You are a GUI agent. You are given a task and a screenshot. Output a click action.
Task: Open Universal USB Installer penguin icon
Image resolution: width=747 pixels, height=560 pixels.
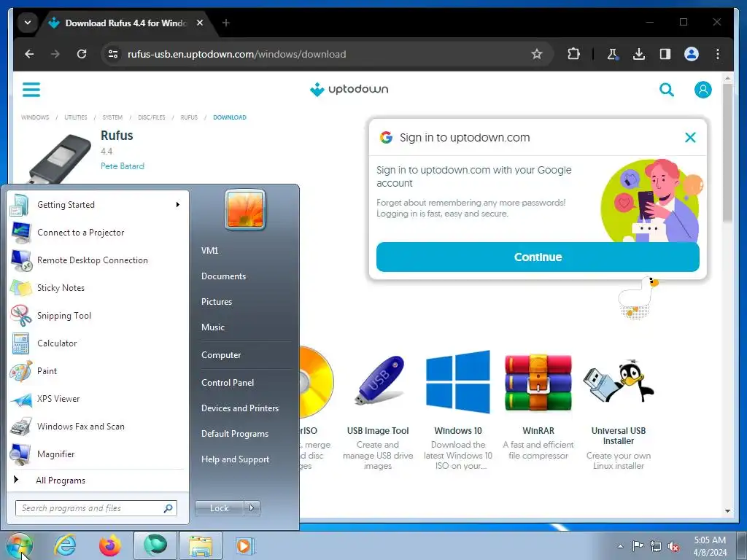(x=619, y=382)
